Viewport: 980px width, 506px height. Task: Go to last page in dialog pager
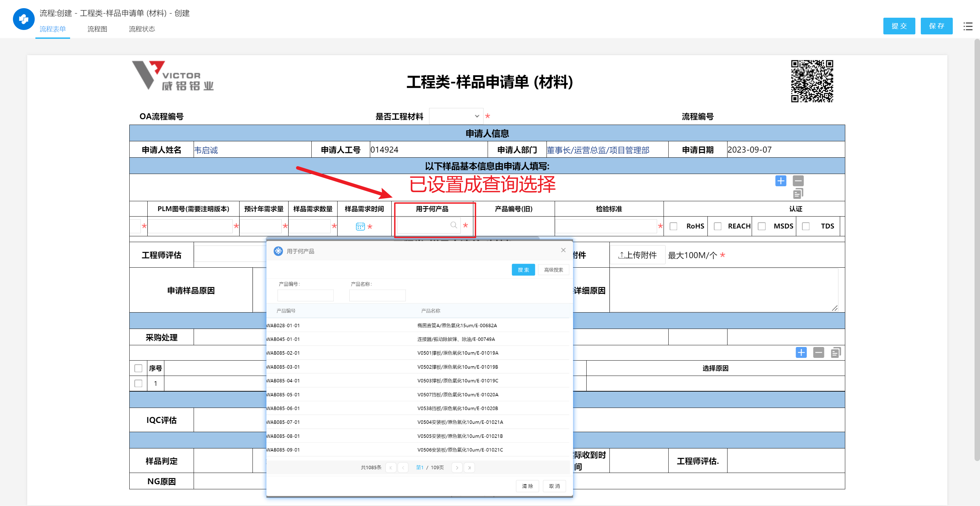pos(469,468)
